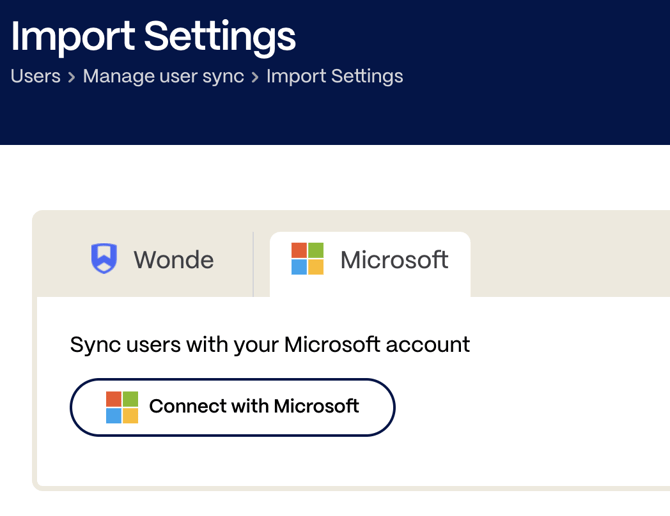Screen dimensions: 670x516
Task: Click red square in Connect button's logo
Action: click(114, 399)
